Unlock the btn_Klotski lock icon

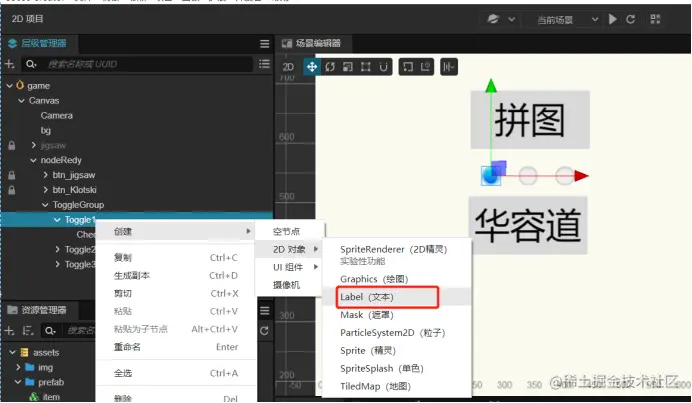[12, 190]
